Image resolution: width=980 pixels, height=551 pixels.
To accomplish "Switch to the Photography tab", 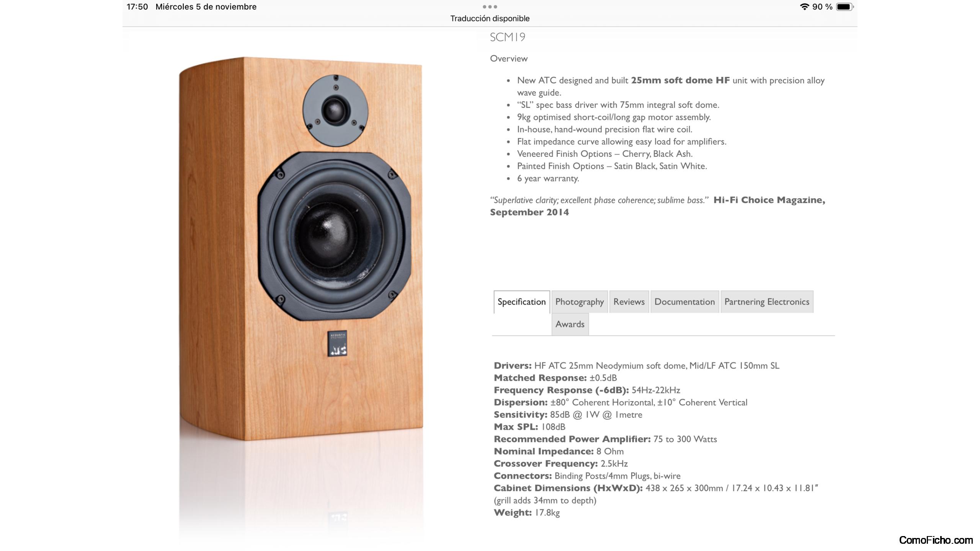I will 580,302.
